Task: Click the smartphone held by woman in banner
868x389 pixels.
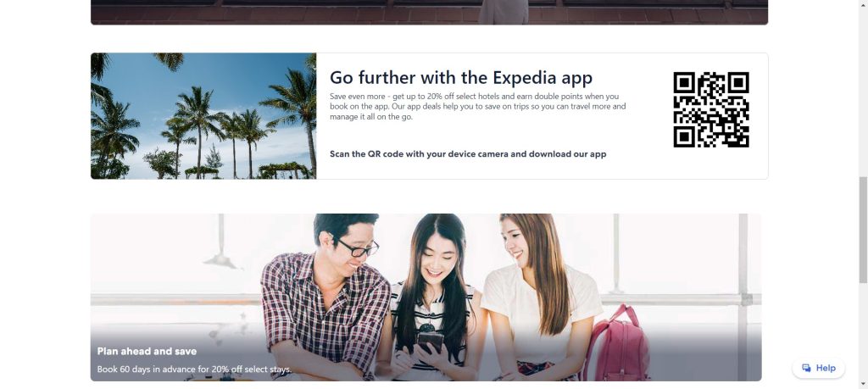Action: tap(430, 342)
